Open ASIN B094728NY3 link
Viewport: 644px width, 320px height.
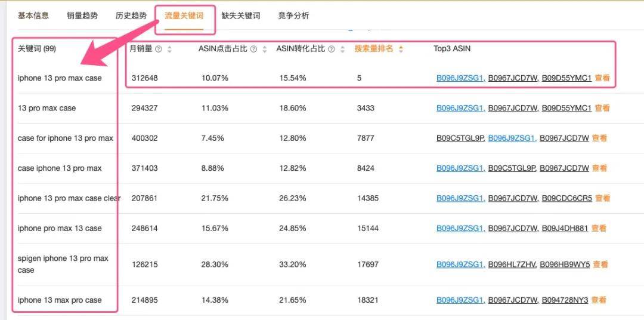[x=565, y=300]
